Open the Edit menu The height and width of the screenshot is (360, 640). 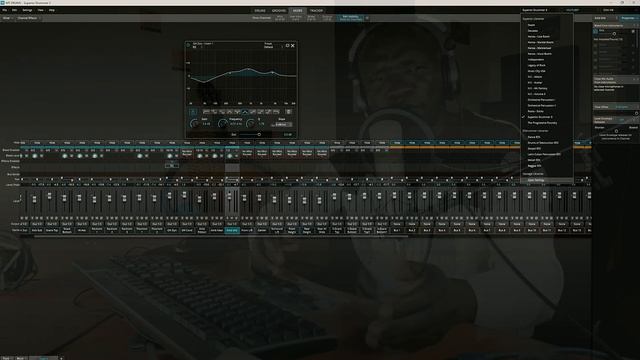coord(14,10)
